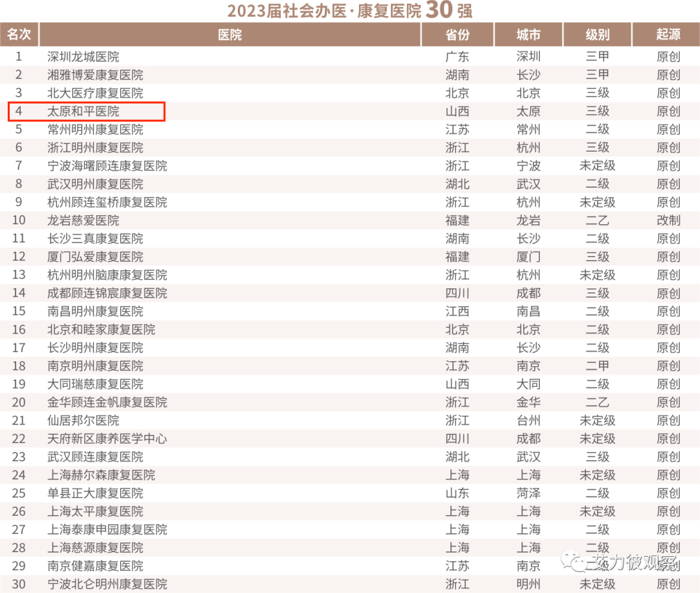
Task: Click hospital name 天府新区康养医学中心
Action: tap(107, 439)
